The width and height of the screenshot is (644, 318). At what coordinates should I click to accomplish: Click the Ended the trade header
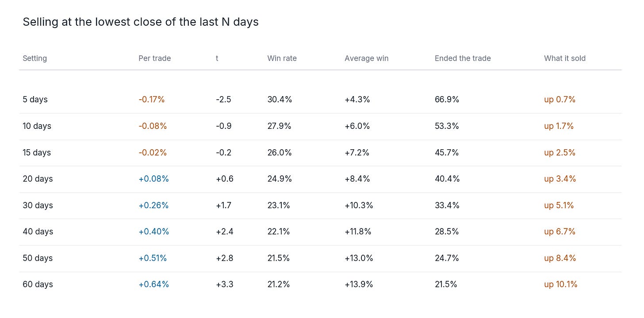point(463,58)
